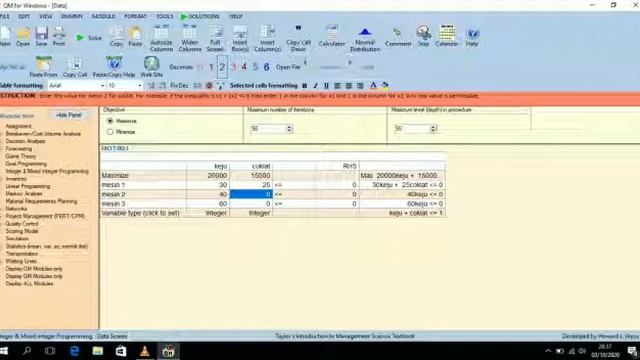The height and width of the screenshot is (360, 640).
Task: Click the font color A icon
Action: pyautogui.click(x=373, y=86)
